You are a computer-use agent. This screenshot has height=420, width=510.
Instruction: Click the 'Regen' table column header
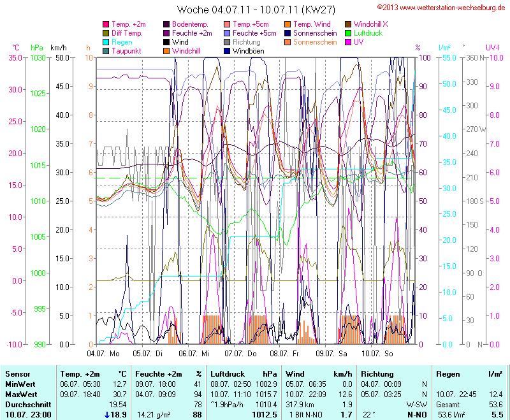pyautogui.click(x=448, y=374)
